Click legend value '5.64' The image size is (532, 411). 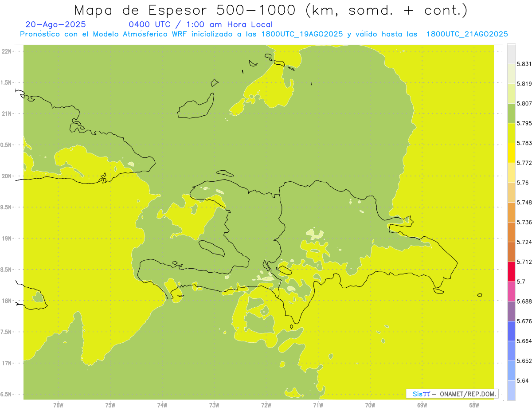(x=522, y=380)
